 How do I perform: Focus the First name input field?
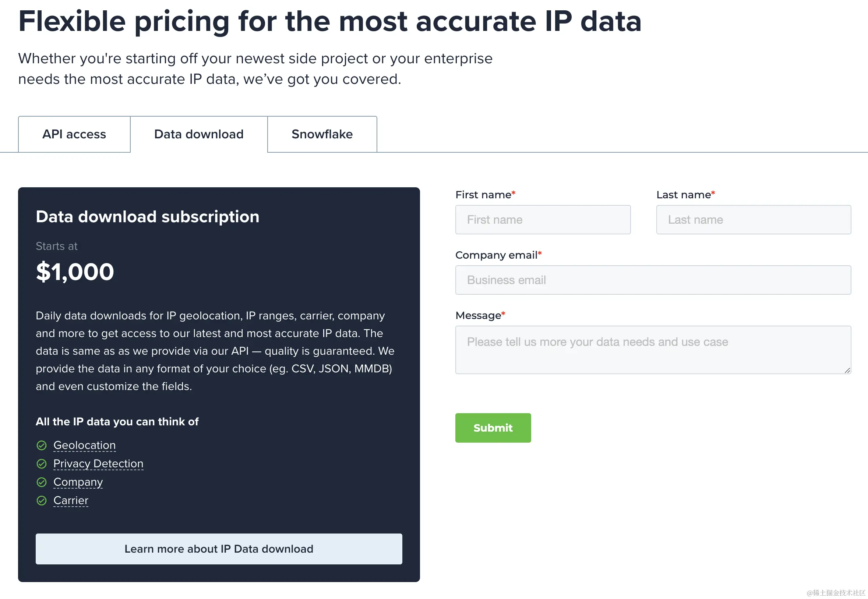pyautogui.click(x=543, y=220)
